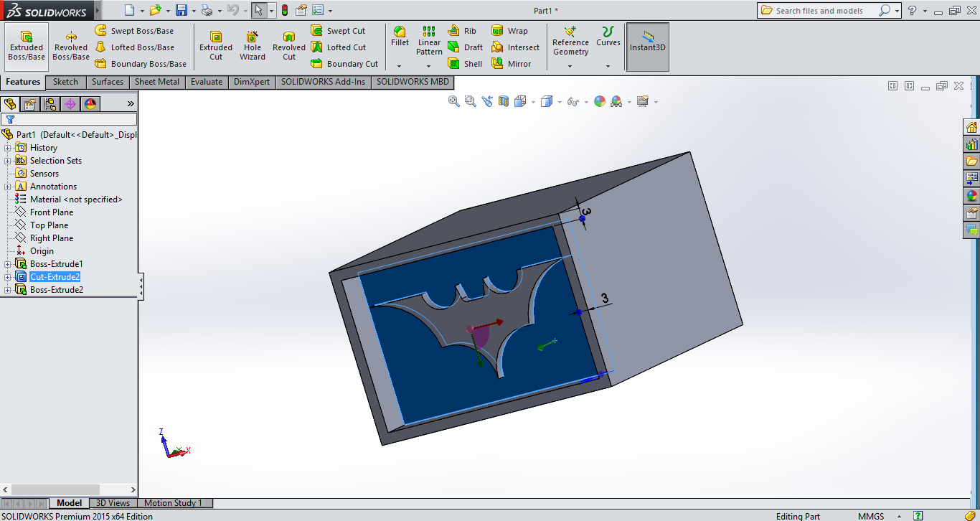Select the Front Plane item
980x521 pixels.
(x=52, y=212)
